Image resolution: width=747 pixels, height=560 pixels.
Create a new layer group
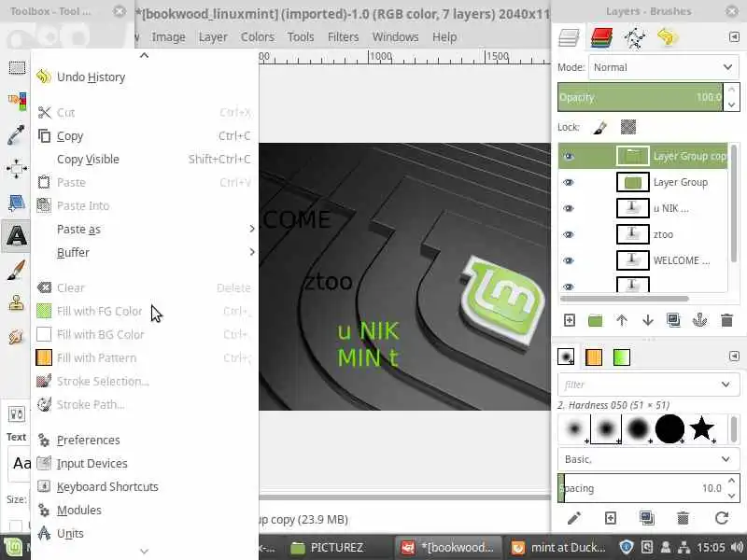point(595,320)
